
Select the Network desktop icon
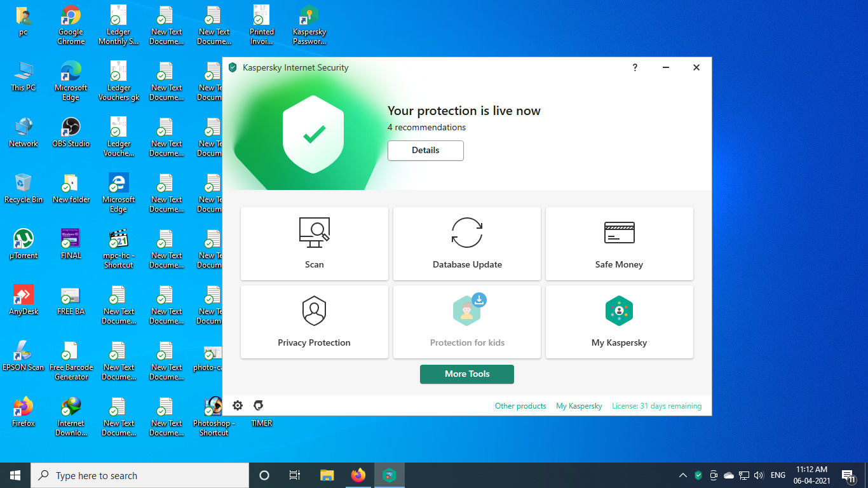(24, 133)
